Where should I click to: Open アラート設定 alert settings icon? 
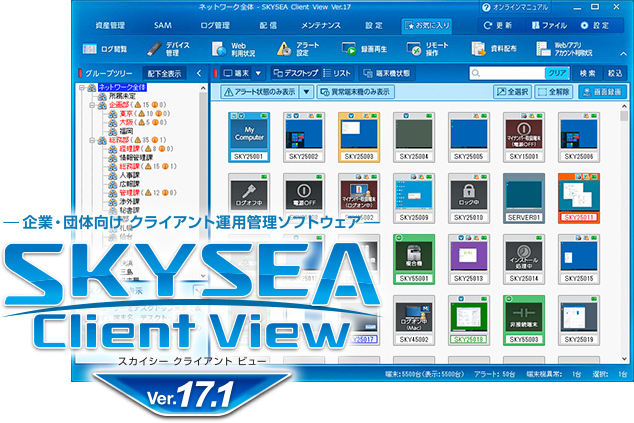coord(299,47)
